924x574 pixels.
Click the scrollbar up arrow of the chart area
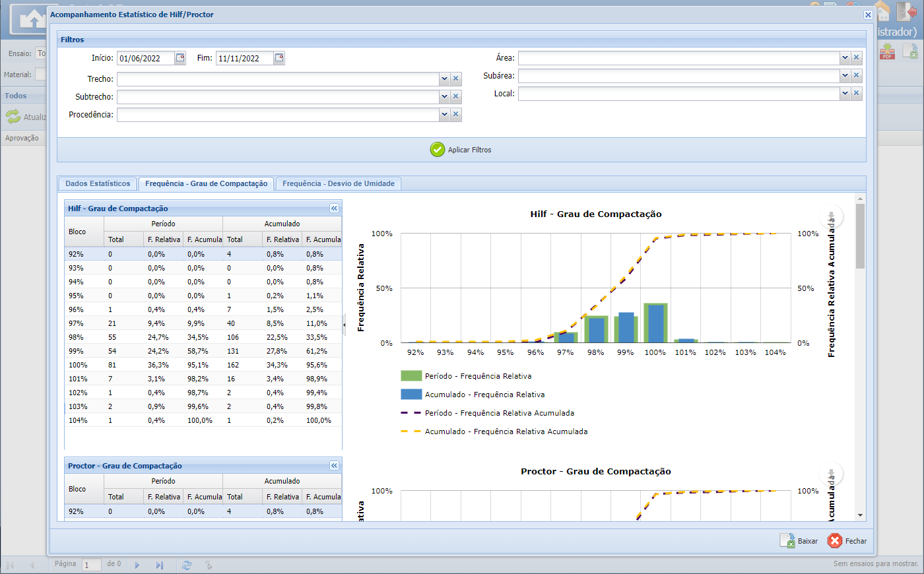pos(860,198)
